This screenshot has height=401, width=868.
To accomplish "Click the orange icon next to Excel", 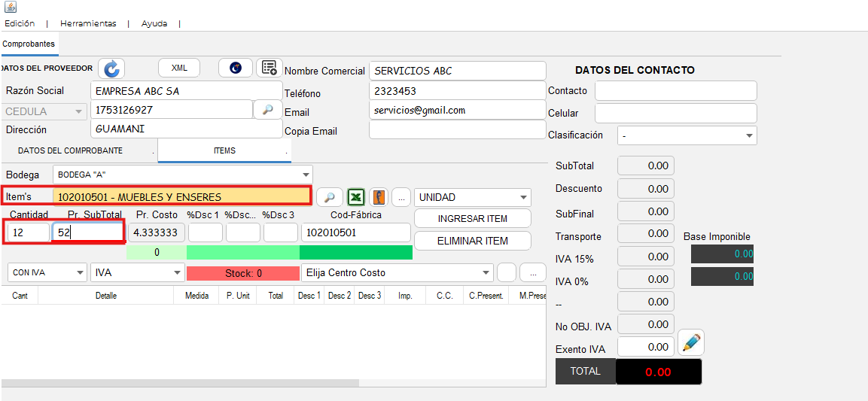I will coord(379,197).
